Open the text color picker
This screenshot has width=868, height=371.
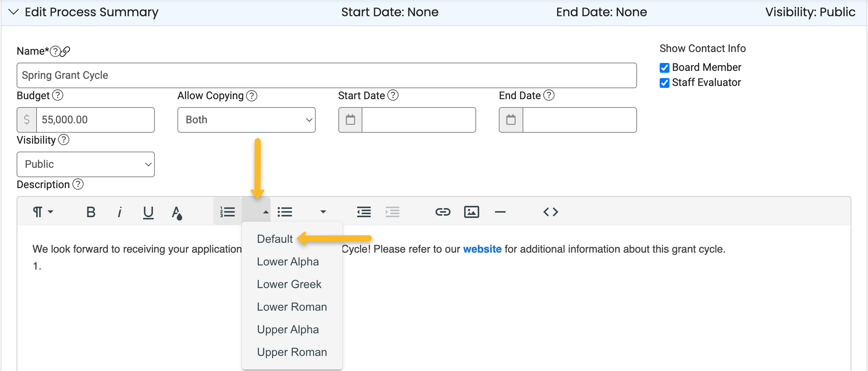[177, 212]
